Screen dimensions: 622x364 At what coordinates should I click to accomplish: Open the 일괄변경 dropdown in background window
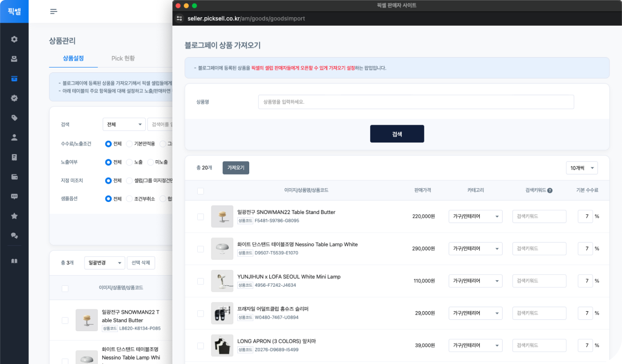104,263
